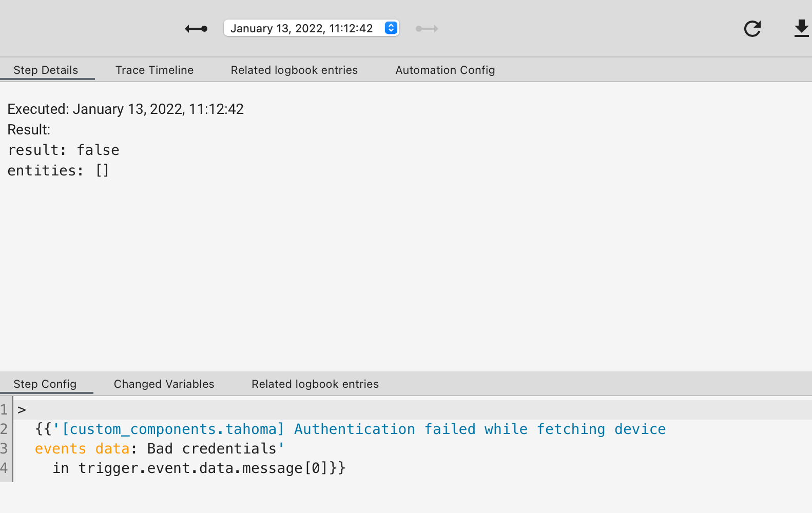Refresh the trace with reload icon
The height and width of the screenshot is (513, 812).
[x=752, y=29]
